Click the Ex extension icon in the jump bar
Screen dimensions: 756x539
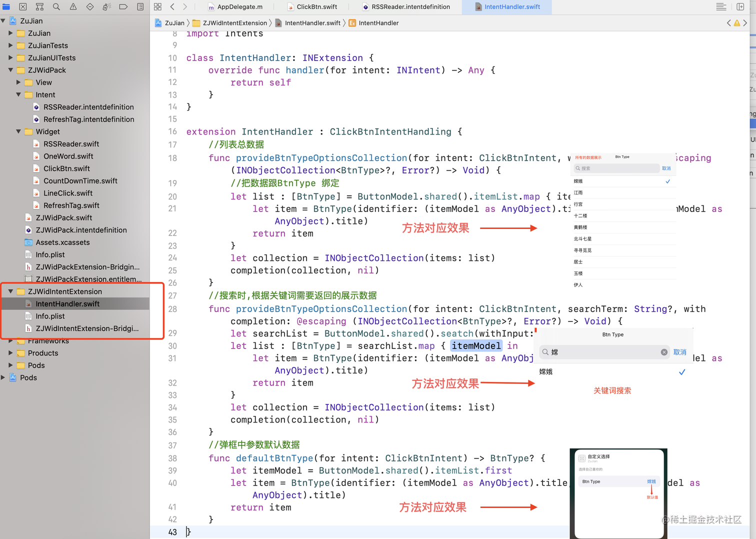click(352, 23)
